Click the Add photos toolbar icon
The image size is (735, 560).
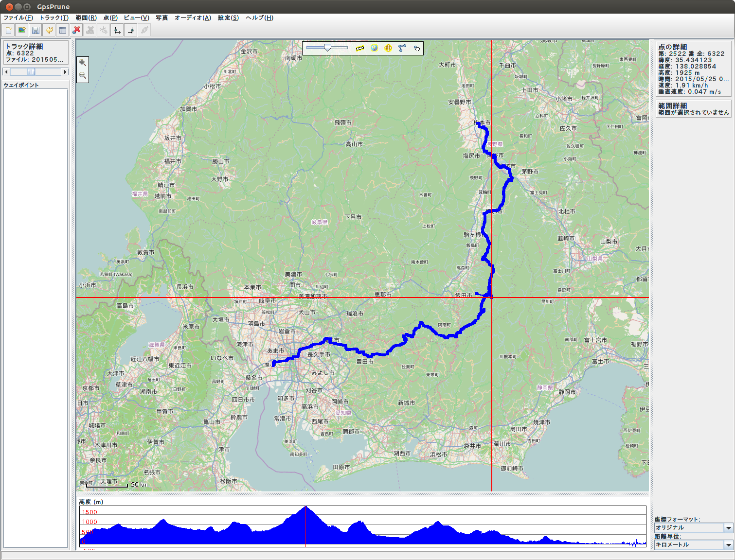click(x=22, y=30)
